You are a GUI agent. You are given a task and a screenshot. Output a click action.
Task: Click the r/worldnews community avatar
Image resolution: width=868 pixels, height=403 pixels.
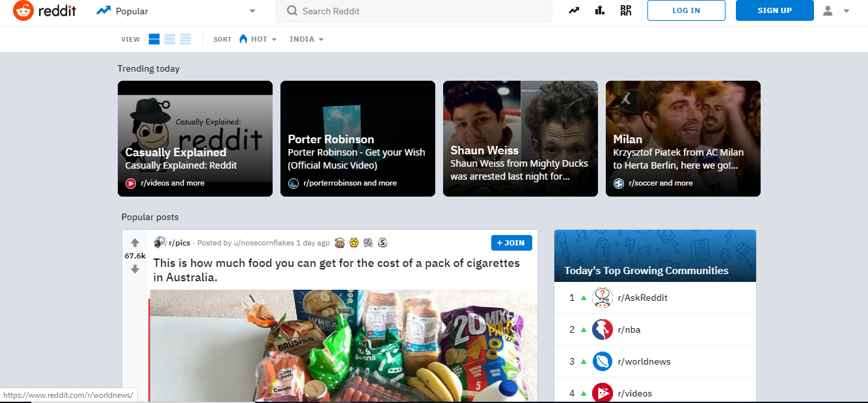coord(603,361)
